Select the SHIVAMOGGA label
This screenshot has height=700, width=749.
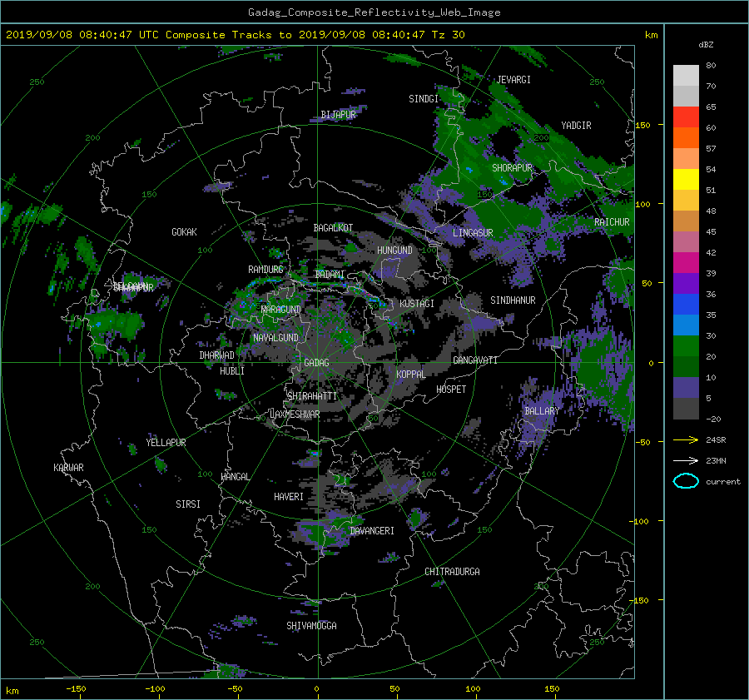coord(311,626)
